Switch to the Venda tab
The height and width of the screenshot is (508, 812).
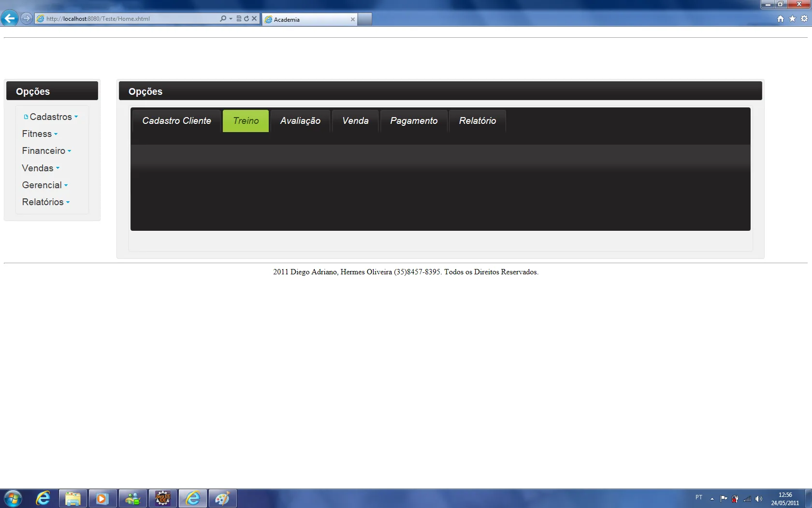355,121
